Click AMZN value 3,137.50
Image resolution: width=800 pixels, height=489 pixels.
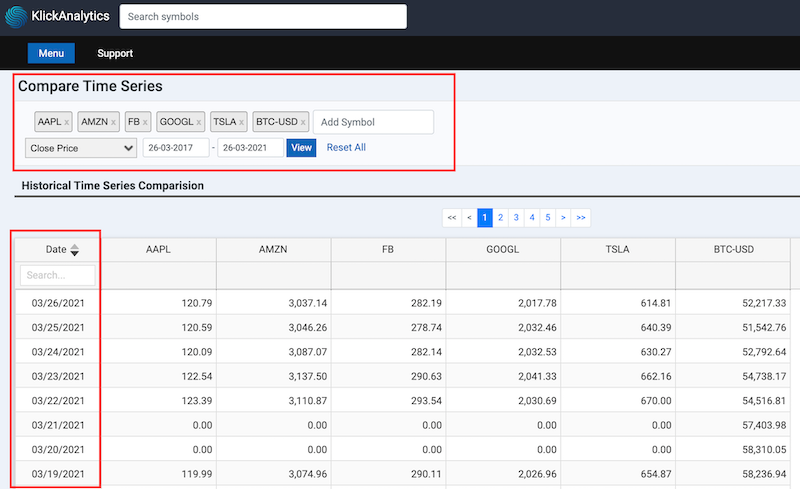pos(308,377)
